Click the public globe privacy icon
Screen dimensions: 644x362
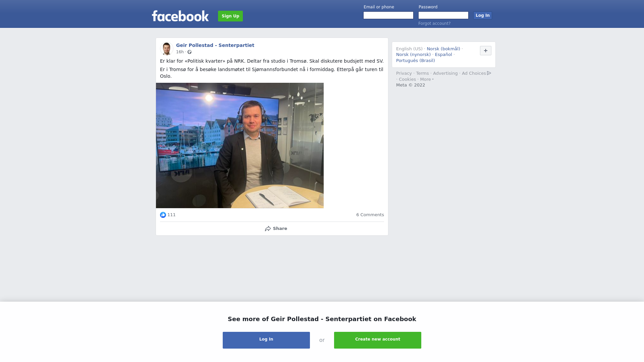[x=190, y=52]
